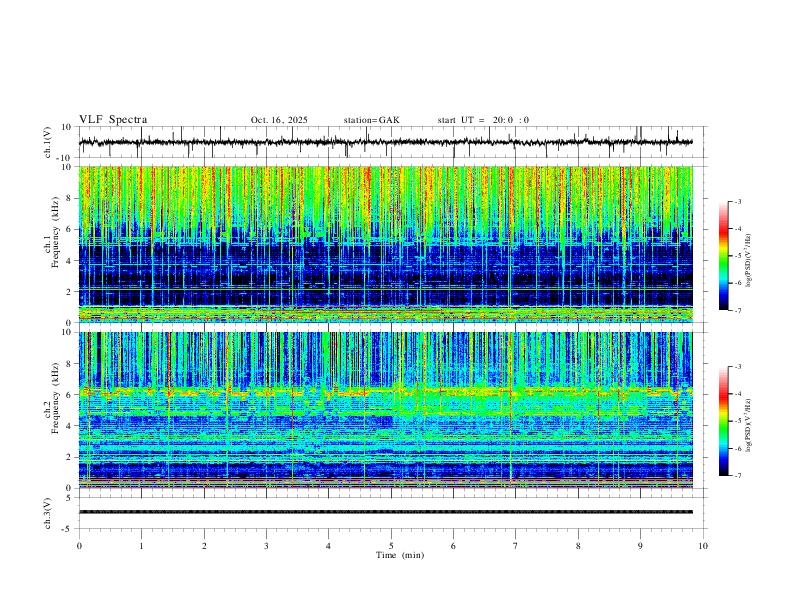Click time axis tick label "4"
Viewport: 792px width, 612px height.
(329, 546)
